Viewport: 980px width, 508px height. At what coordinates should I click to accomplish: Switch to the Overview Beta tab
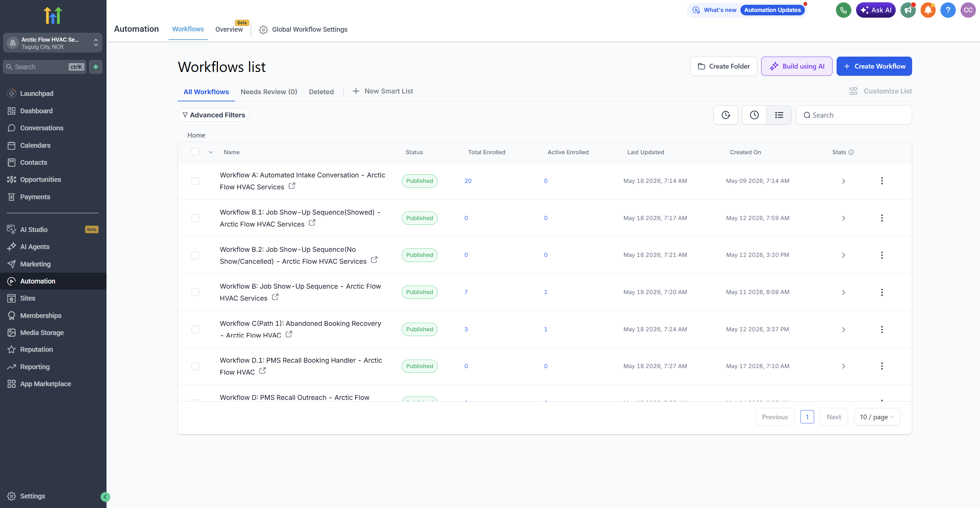pyautogui.click(x=229, y=30)
